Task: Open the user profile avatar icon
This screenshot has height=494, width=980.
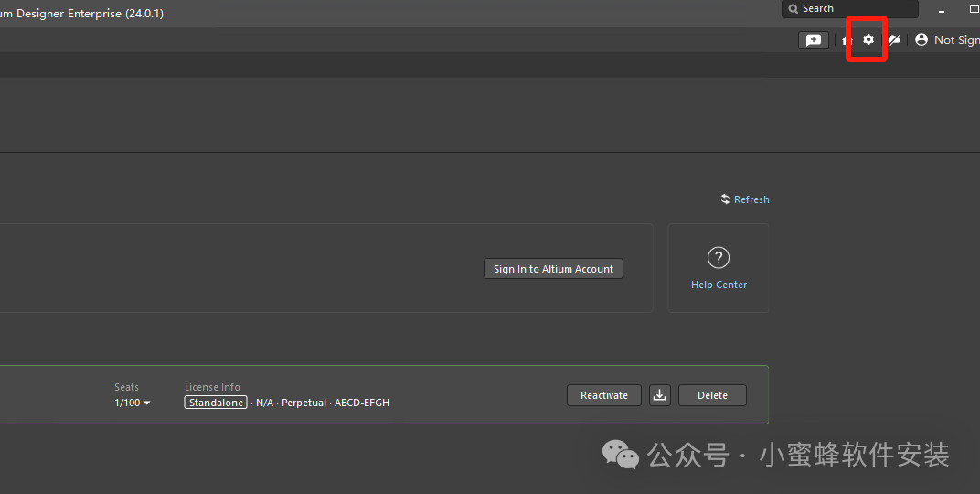Action: click(921, 39)
